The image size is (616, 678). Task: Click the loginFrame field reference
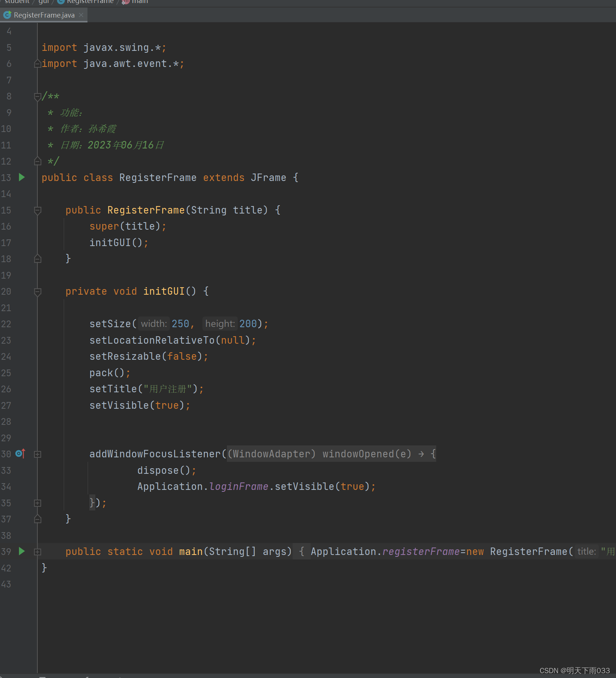239,487
